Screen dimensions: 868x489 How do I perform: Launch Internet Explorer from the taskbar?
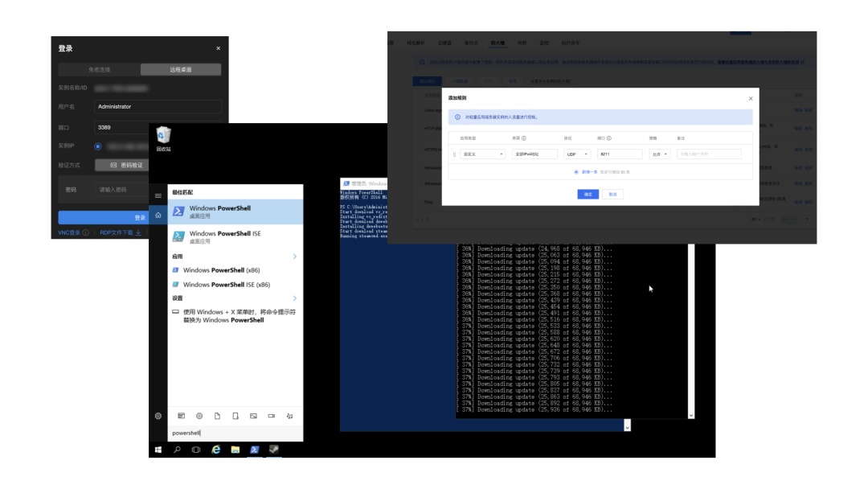coord(216,450)
